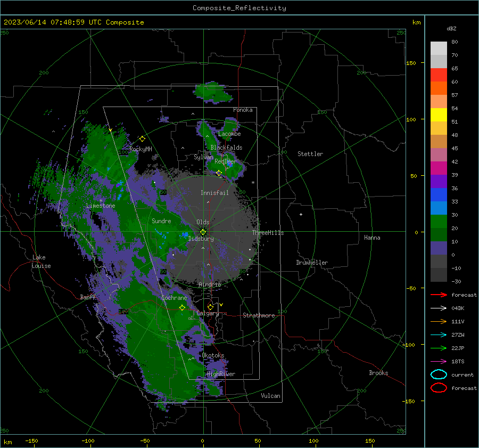
Task: Click the yellow diamond marker below Cochrane
Action: (182, 308)
